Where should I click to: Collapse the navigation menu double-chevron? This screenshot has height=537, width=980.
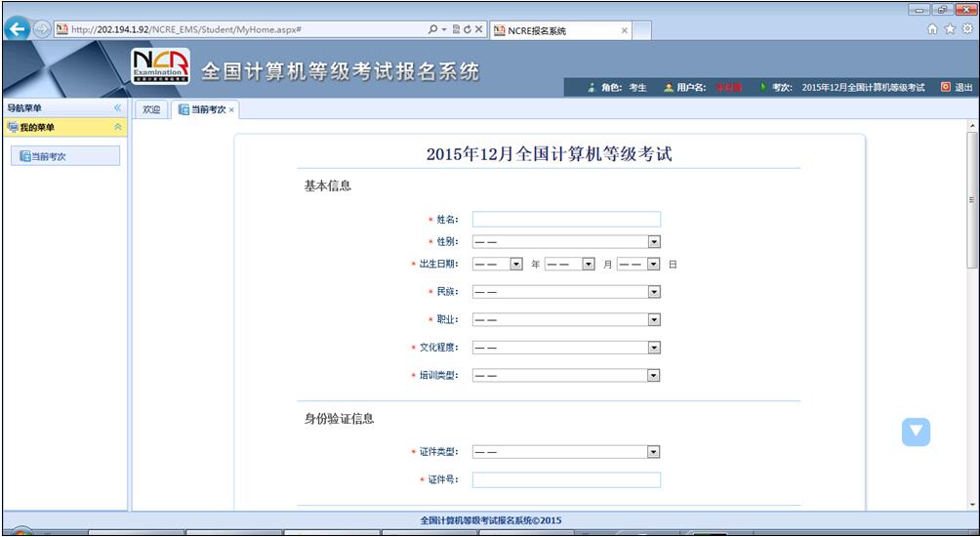click(117, 108)
